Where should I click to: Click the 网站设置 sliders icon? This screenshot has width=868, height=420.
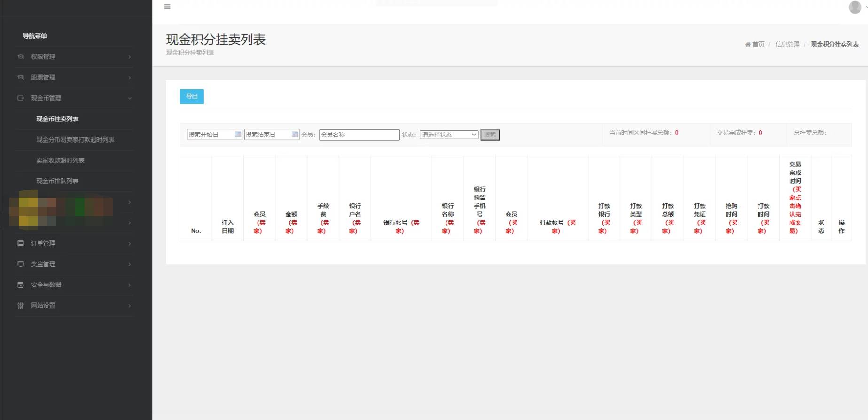coord(21,305)
